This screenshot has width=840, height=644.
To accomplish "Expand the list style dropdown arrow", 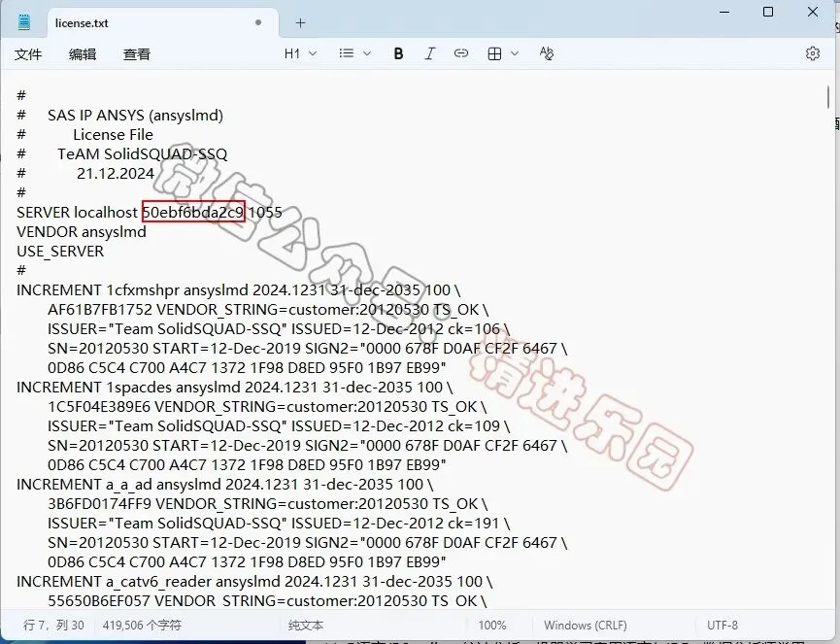I will (367, 53).
